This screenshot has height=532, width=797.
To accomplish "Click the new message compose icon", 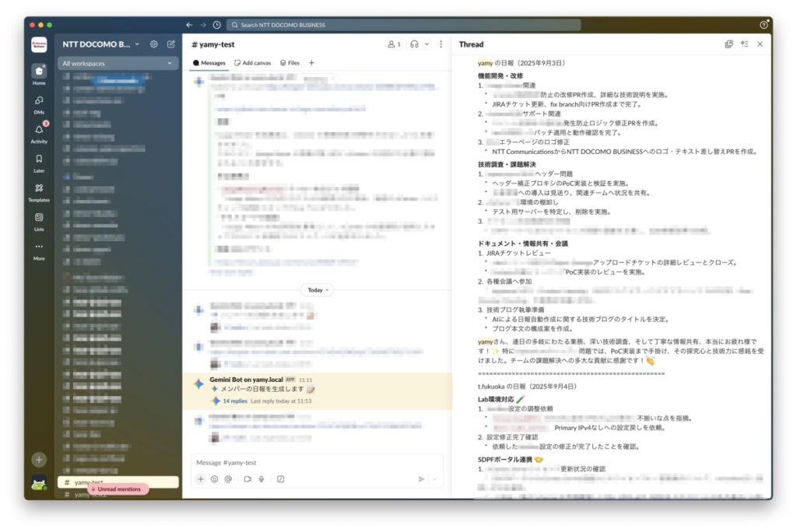I will click(x=171, y=44).
